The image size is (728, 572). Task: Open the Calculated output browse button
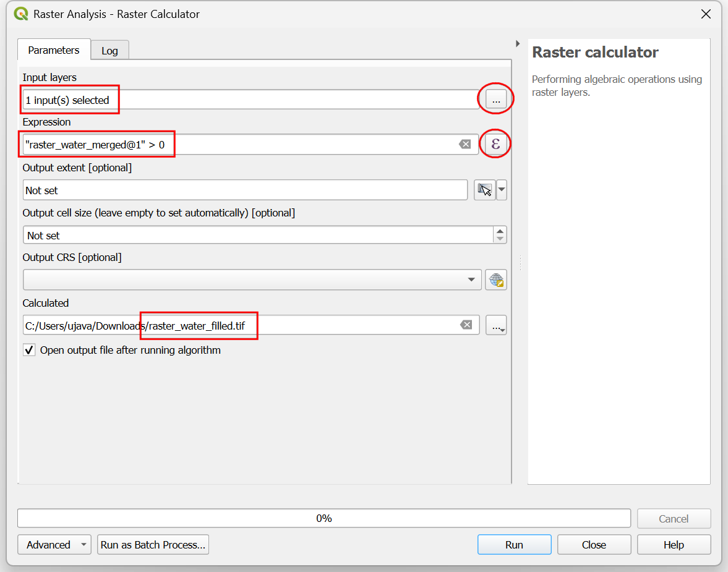(x=496, y=325)
